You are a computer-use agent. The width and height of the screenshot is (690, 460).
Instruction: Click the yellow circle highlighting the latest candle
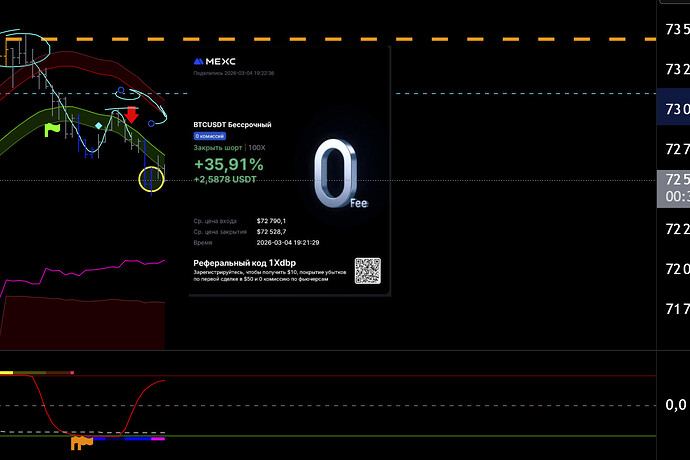151,180
